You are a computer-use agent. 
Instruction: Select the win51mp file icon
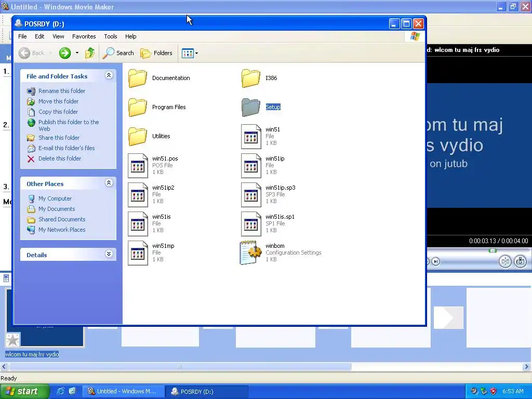coord(138,253)
